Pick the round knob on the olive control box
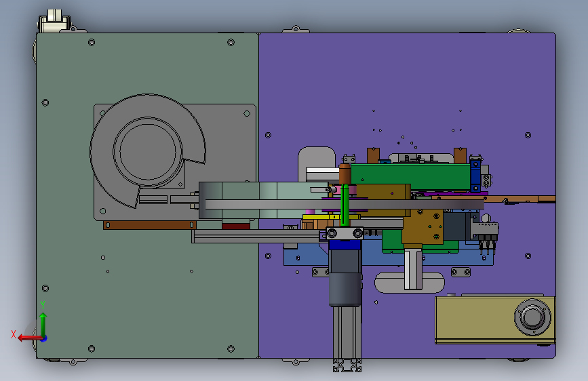Viewport: 588px width, 381px height. coord(532,317)
